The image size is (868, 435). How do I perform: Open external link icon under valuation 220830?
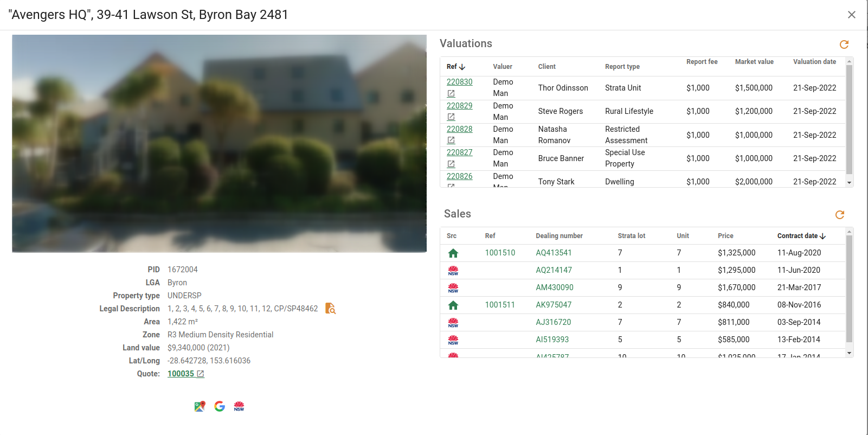[x=451, y=94]
